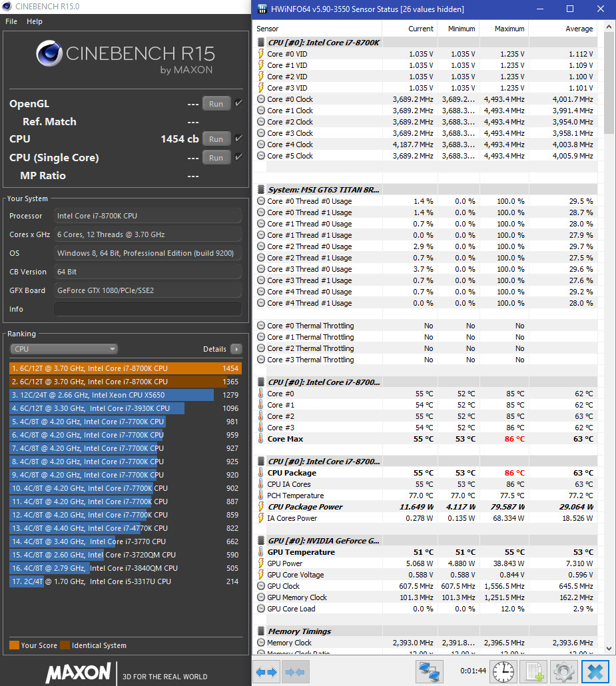Select ranking entry 2 with score 1365

point(125,382)
